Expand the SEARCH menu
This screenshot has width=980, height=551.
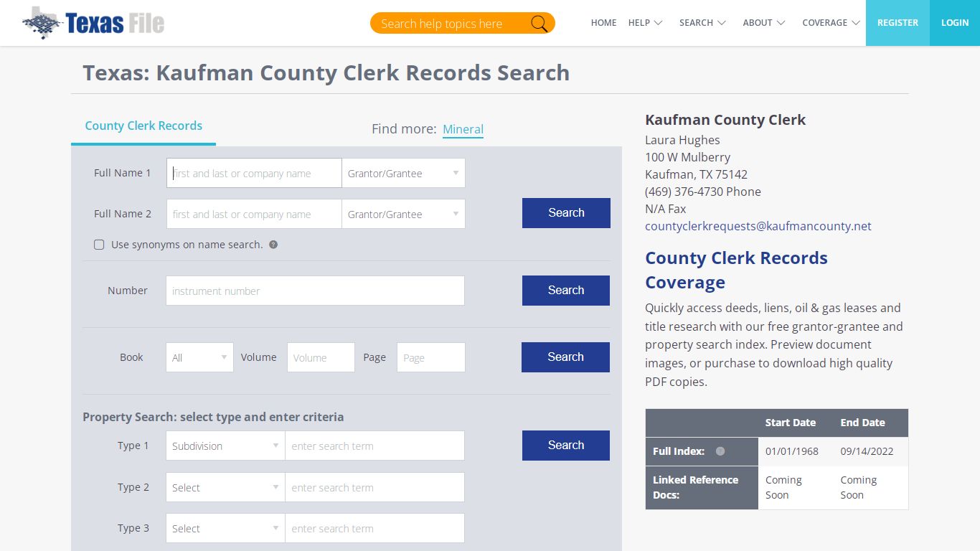click(x=702, y=23)
